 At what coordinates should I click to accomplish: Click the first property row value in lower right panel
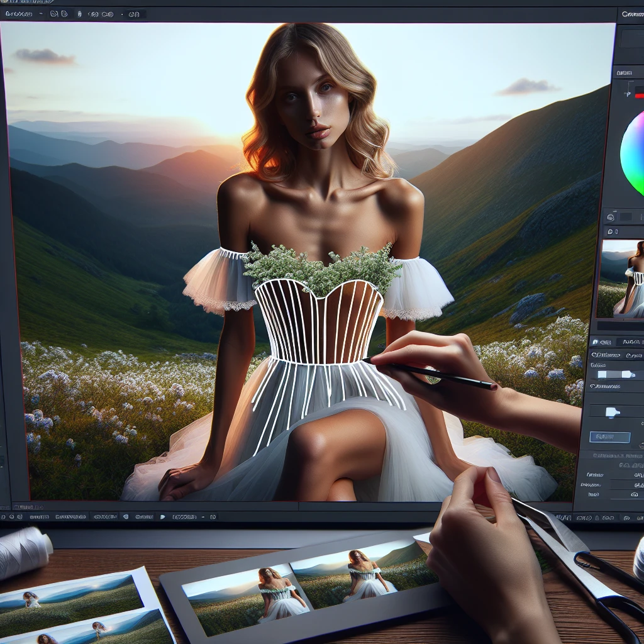(x=638, y=475)
